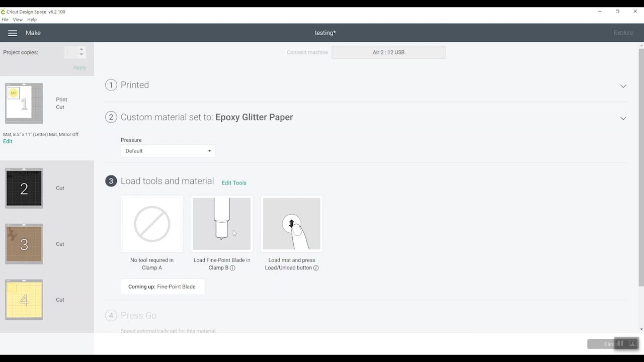Decrease project copies with down arrow
This screenshot has height=362, width=644.
pyautogui.click(x=82, y=55)
